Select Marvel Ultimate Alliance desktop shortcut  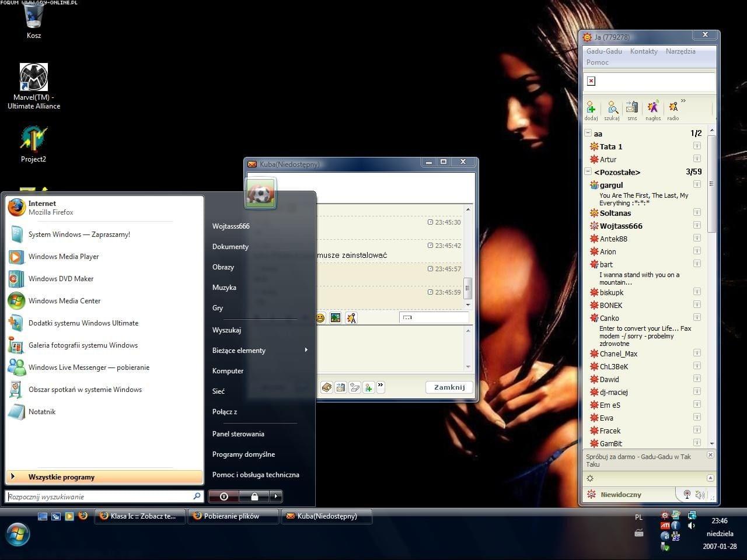coord(34,86)
